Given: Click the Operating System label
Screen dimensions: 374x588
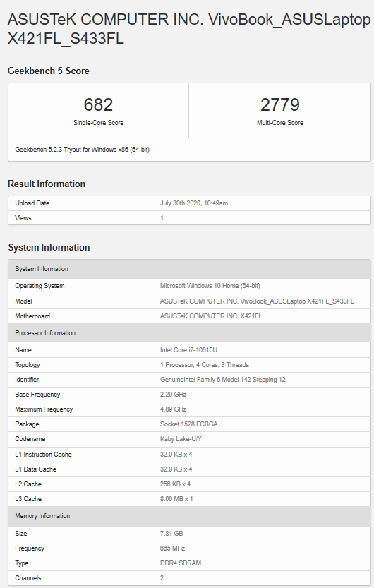Looking at the screenshot, I should tap(40, 286).
